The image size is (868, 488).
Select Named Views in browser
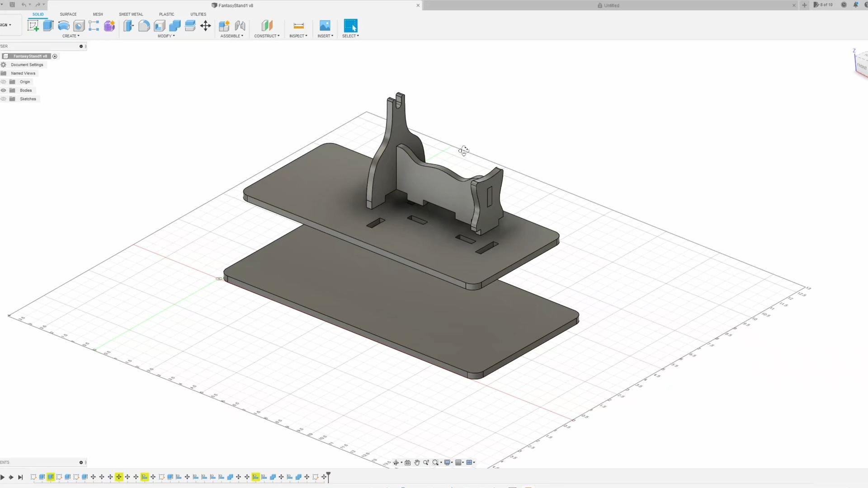[23, 73]
